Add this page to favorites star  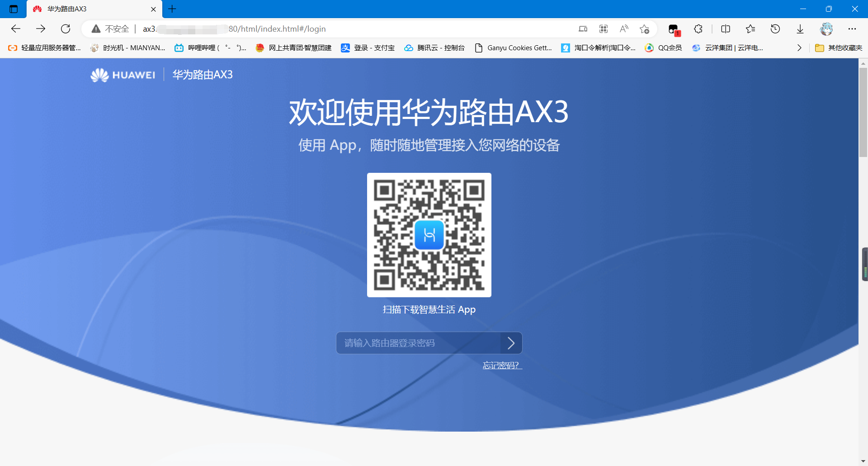tap(644, 29)
